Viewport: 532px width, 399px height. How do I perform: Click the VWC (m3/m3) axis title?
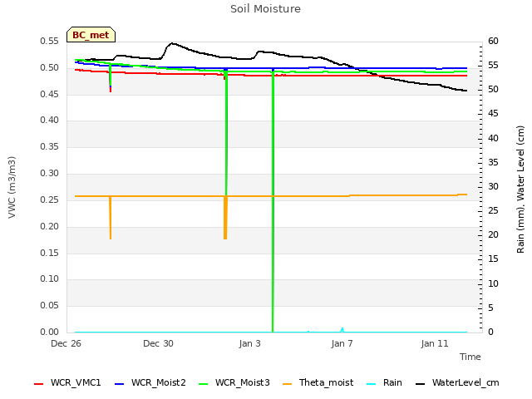click(x=12, y=187)
